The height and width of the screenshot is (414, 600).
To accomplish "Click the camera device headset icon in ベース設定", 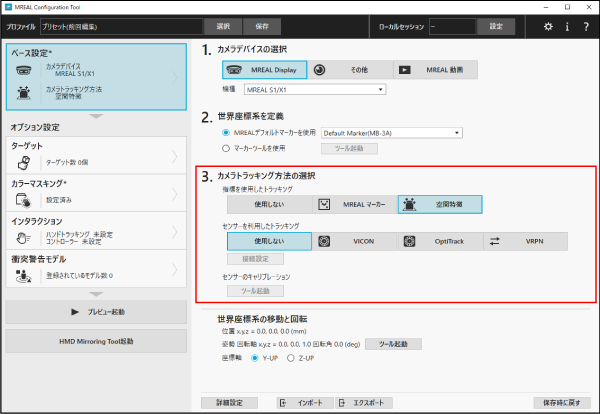I will 24,70.
